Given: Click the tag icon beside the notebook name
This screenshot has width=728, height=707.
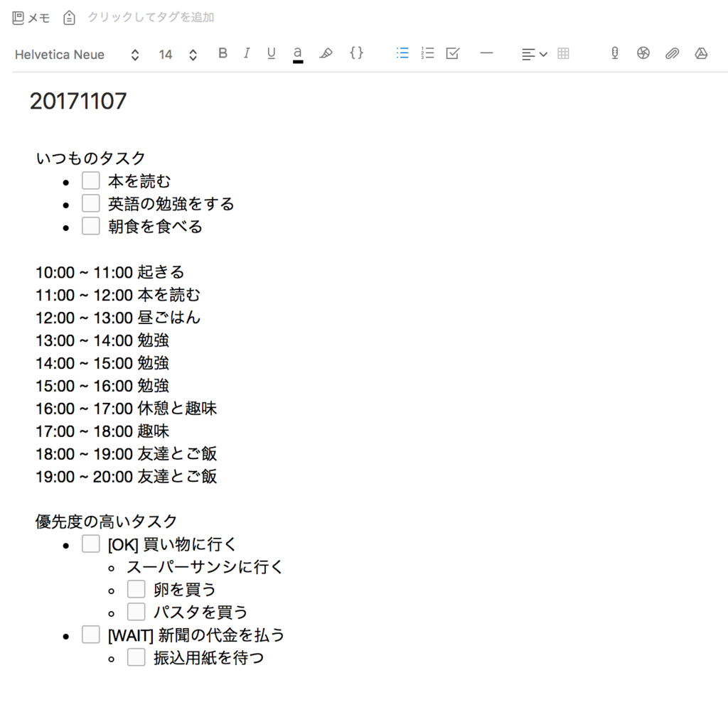Looking at the screenshot, I should click(69, 17).
